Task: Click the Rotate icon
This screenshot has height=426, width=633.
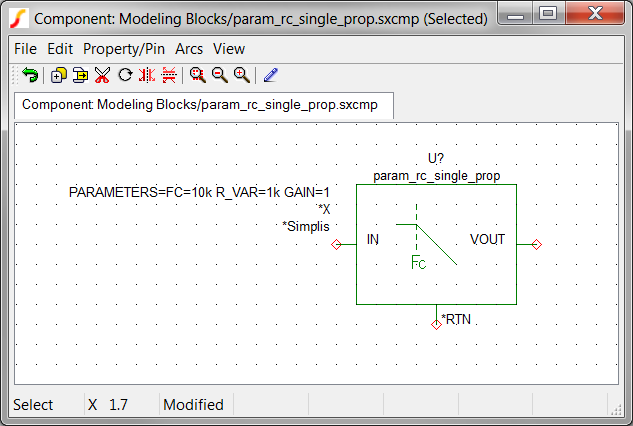Action: pos(125,75)
